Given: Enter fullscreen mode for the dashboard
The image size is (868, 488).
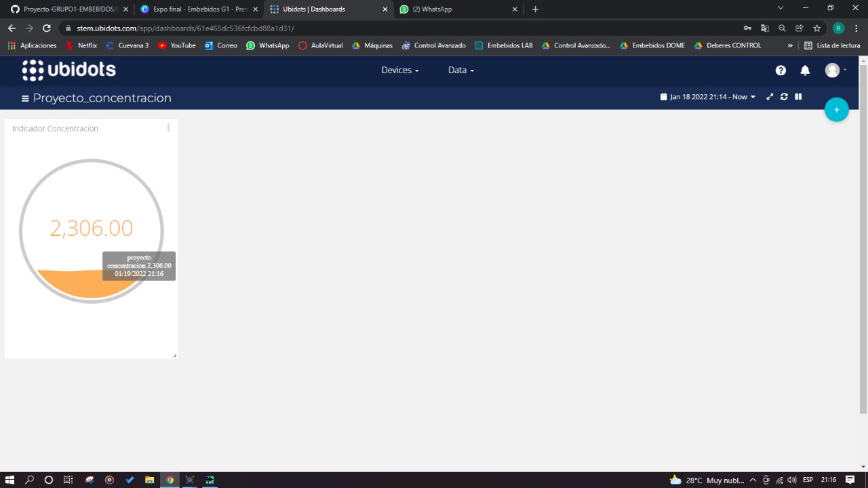Looking at the screenshot, I should coord(769,96).
